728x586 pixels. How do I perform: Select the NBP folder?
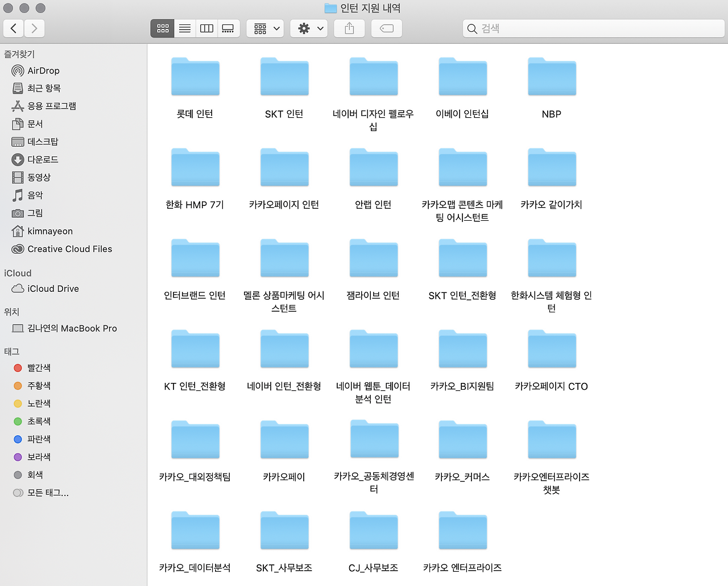tap(552, 88)
